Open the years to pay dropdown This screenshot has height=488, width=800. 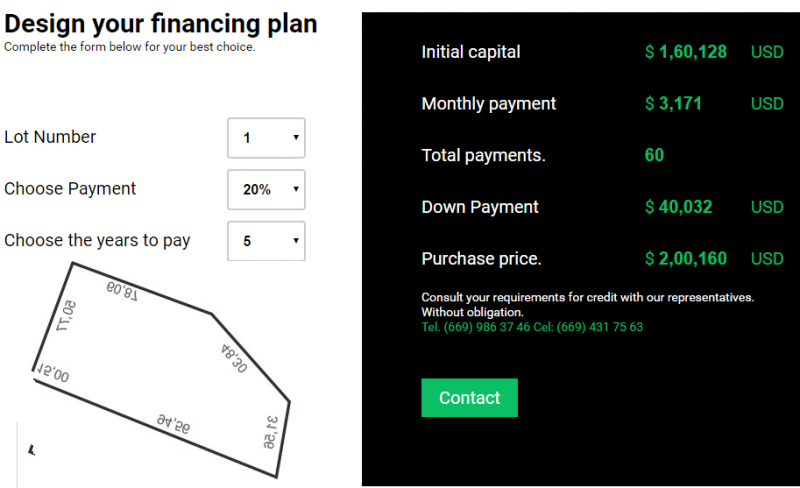[266, 242]
